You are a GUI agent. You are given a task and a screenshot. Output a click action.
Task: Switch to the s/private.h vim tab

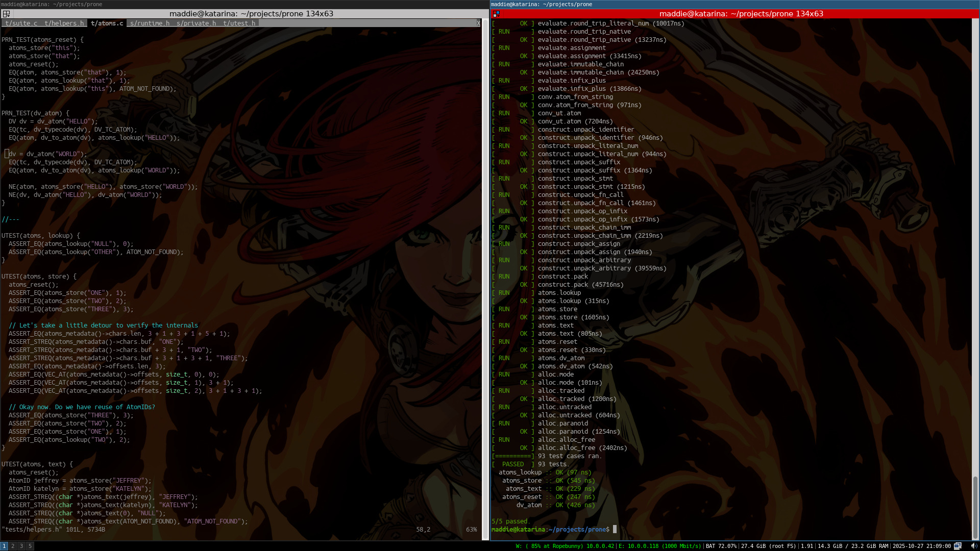click(196, 23)
